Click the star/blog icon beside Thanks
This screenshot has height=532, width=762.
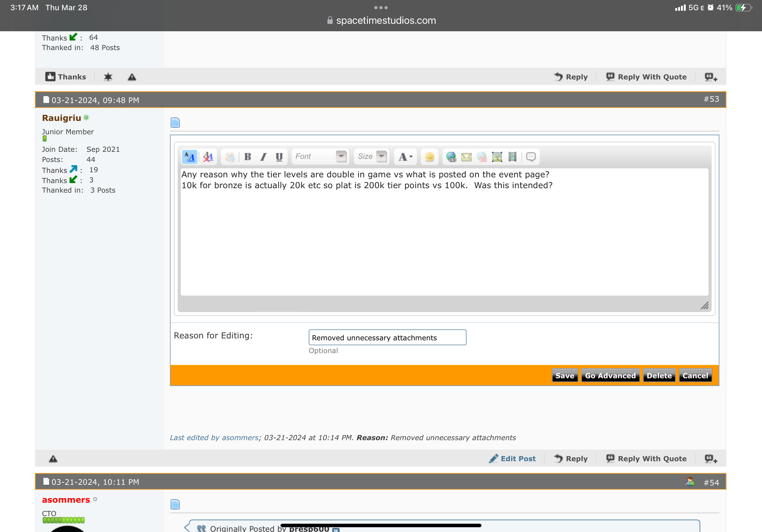pos(108,77)
